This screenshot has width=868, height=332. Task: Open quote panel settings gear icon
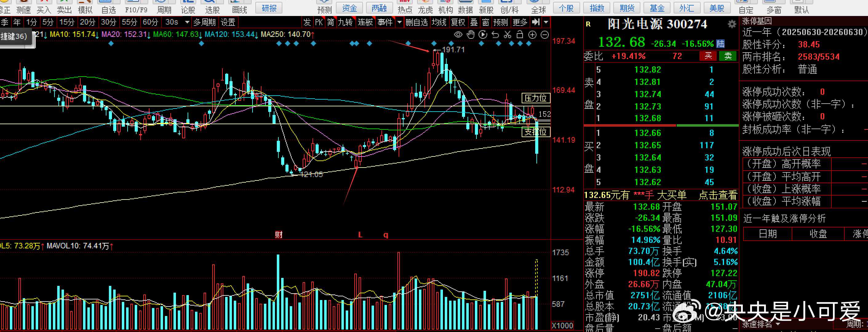731,24
